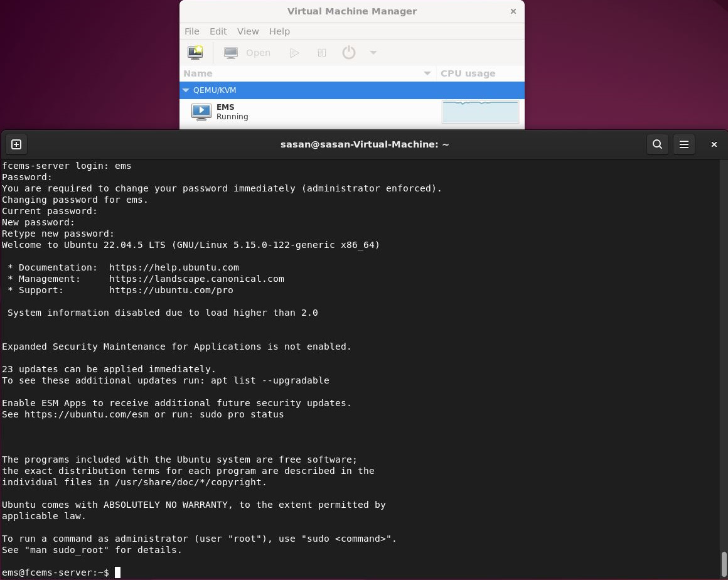
Task: Click the shut down power icon
Action: tap(349, 53)
